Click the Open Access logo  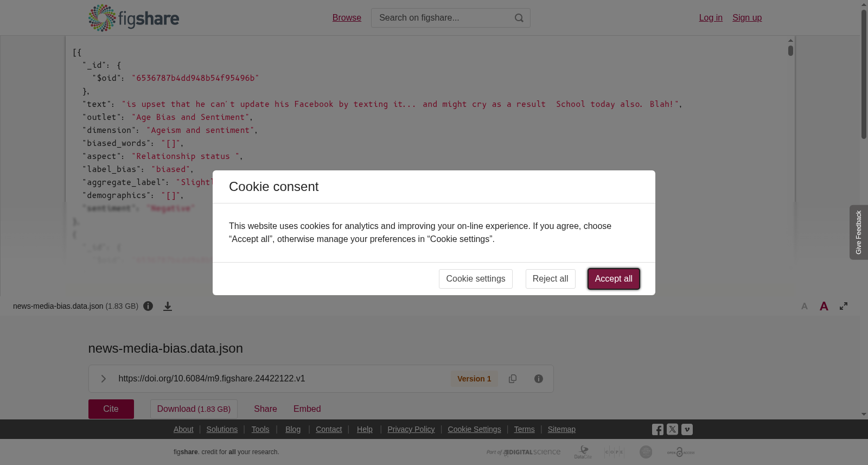[x=681, y=452]
